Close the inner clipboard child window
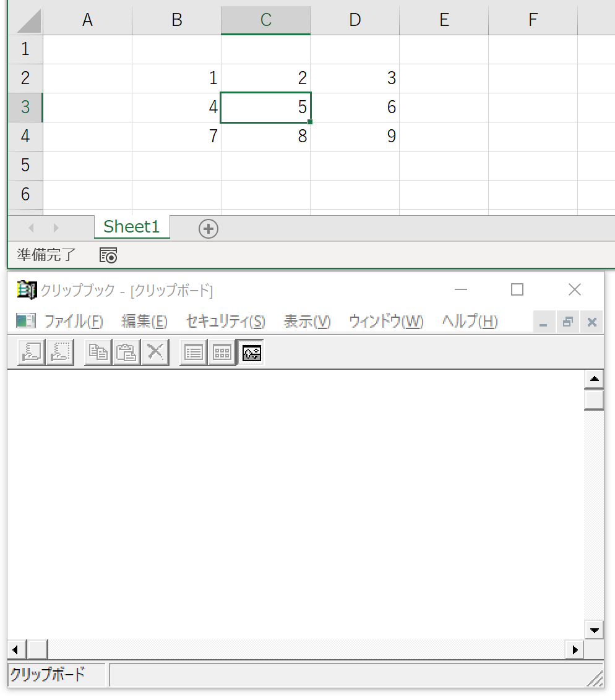 [591, 322]
